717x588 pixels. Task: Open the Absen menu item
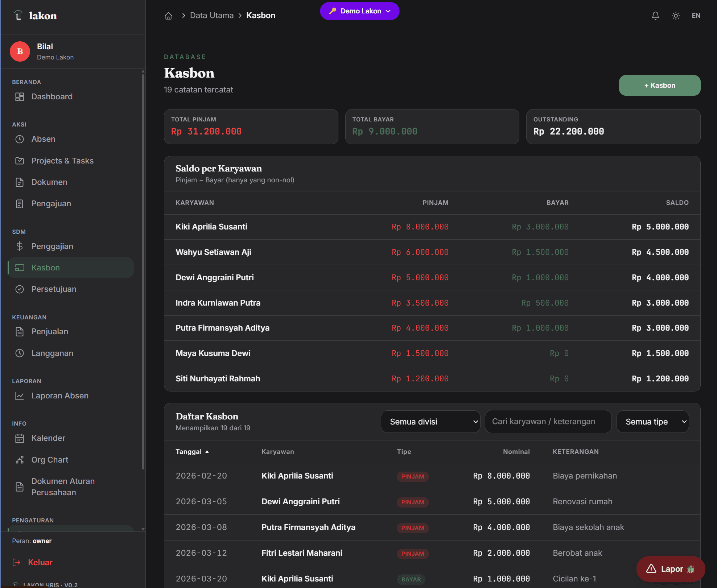[x=71, y=139]
